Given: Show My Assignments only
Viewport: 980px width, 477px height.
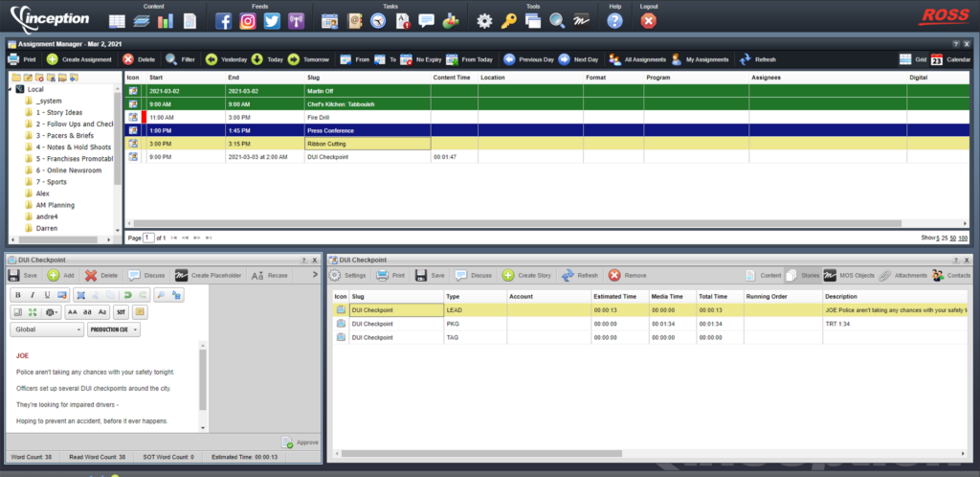Looking at the screenshot, I should (700, 59).
